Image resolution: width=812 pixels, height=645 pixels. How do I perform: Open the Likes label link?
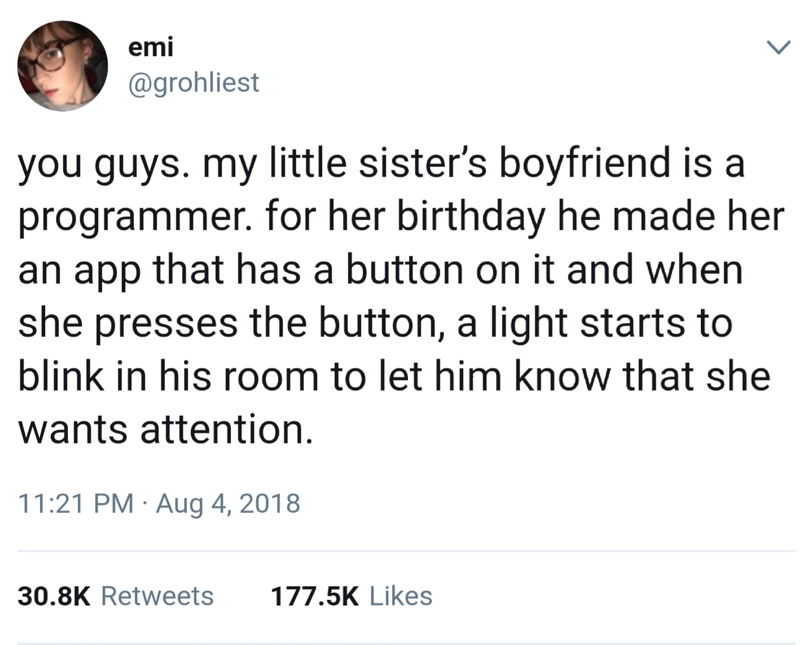click(401, 596)
